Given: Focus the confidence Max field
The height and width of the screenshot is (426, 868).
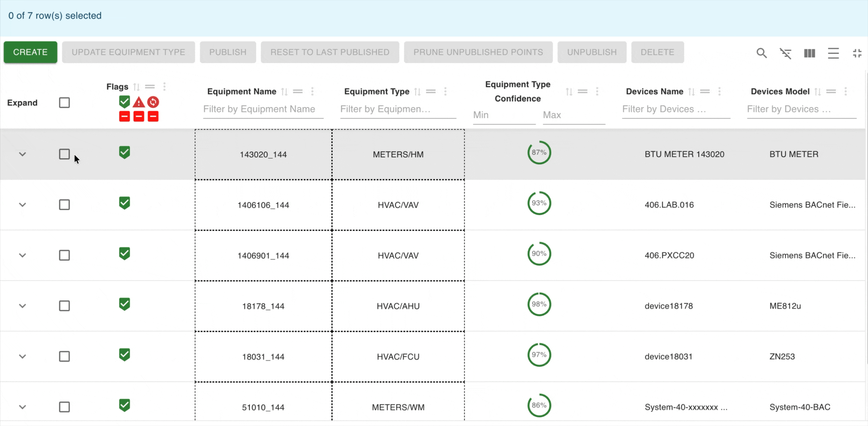Looking at the screenshot, I should [574, 115].
